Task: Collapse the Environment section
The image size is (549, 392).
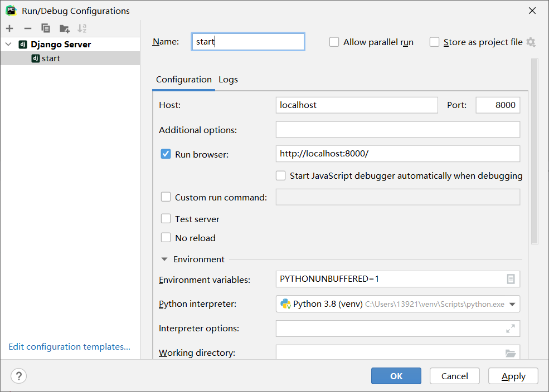Action: pos(164,259)
